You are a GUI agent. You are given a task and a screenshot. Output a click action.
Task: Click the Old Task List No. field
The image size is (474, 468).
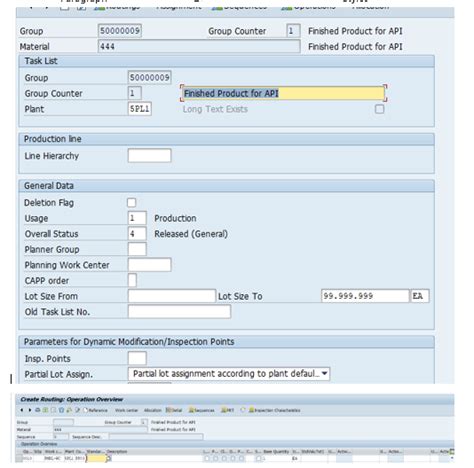179,312
